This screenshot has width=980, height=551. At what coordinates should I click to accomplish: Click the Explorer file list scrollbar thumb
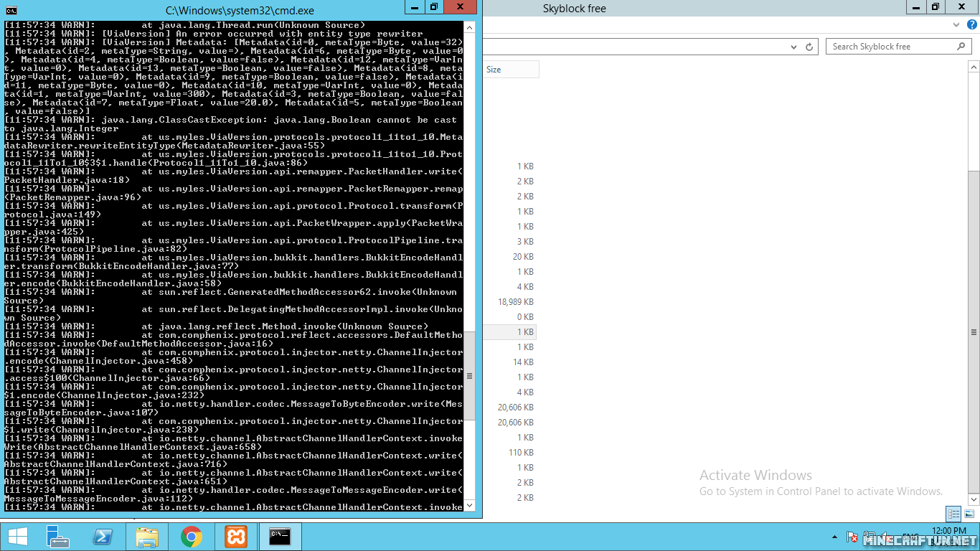(974, 332)
